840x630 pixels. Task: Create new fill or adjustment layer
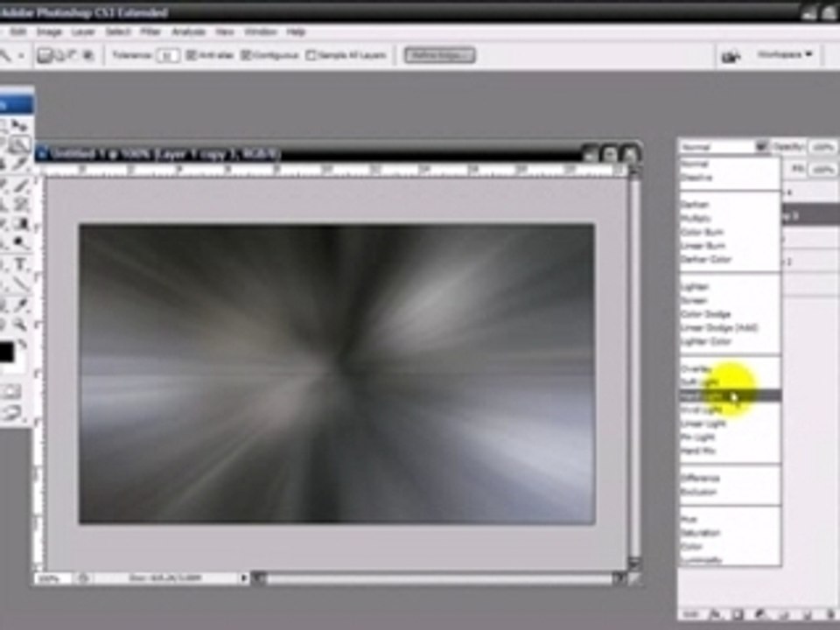tap(760, 614)
